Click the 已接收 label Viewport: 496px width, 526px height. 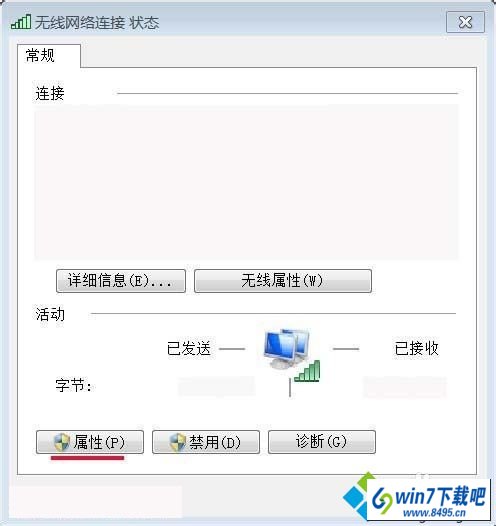pyautogui.click(x=417, y=349)
